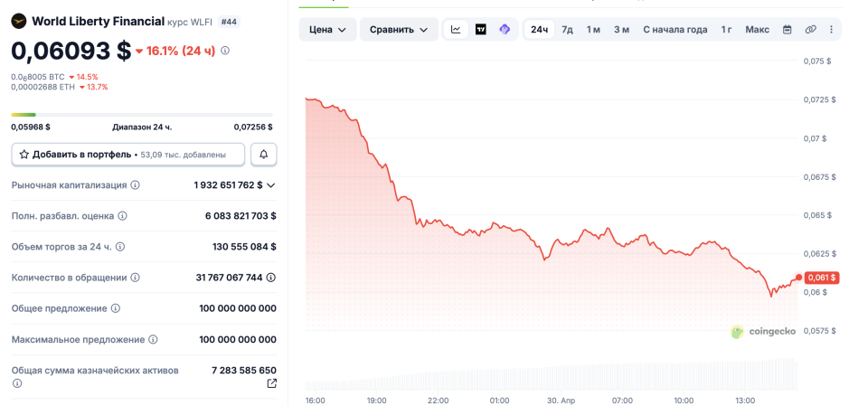This screenshot has height=406, width=868.
Task: Click the 24h price range bar
Action: [x=141, y=115]
